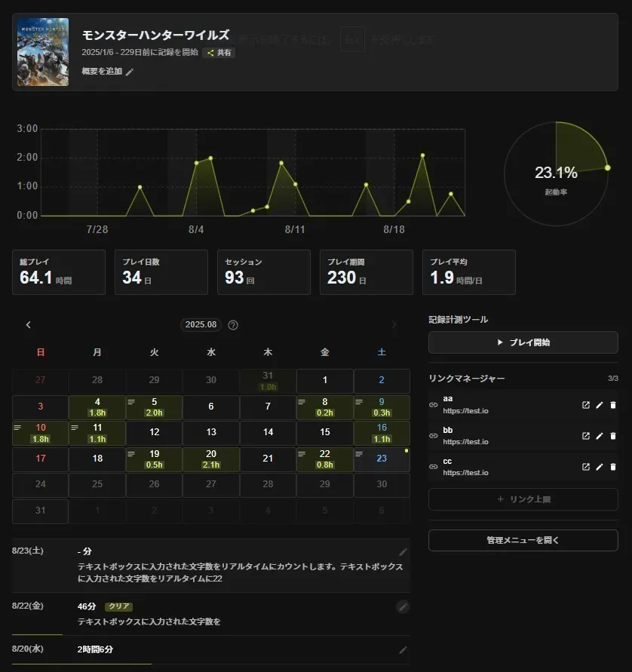Select August 5 with 2.0h played
Screen dimensions: 632x672
point(154,407)
